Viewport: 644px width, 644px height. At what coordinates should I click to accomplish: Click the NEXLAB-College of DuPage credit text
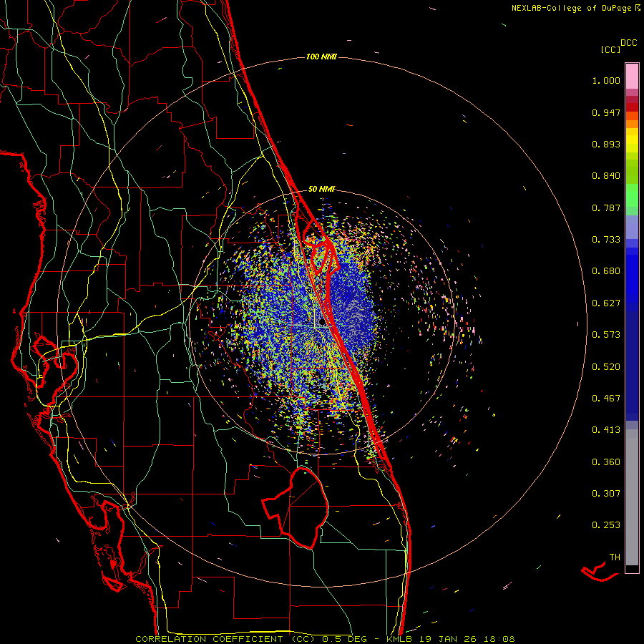coord(572,8)
